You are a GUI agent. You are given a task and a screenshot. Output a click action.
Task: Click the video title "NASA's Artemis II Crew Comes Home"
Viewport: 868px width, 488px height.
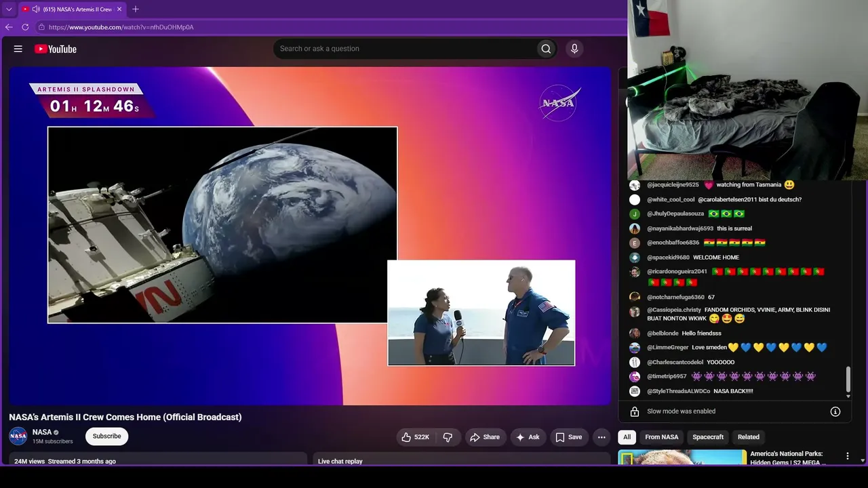125,418
